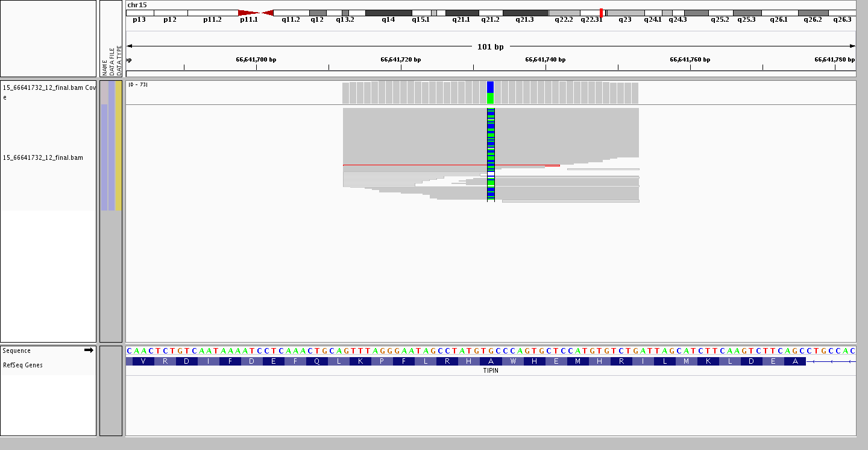The width and height of the screenshot is (868, 450).
Task: Click the coverage data range label in track corner
Action: pyautogui.click(x=138, y=84)
